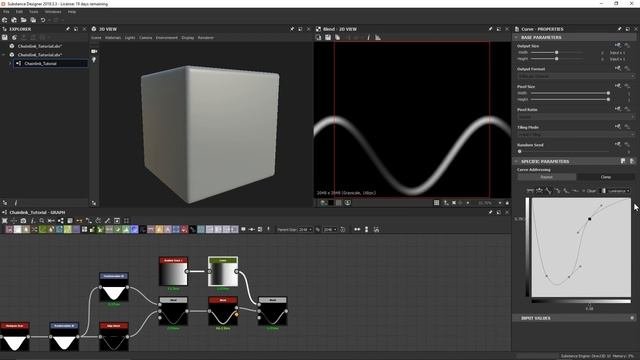Open the Environment menu in 3D View
The image size is (640, 360).
167,38
